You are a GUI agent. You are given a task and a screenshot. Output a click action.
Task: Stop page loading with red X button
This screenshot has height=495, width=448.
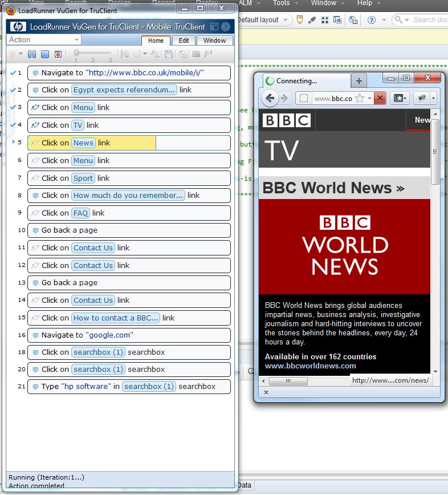tap(380, 98)
